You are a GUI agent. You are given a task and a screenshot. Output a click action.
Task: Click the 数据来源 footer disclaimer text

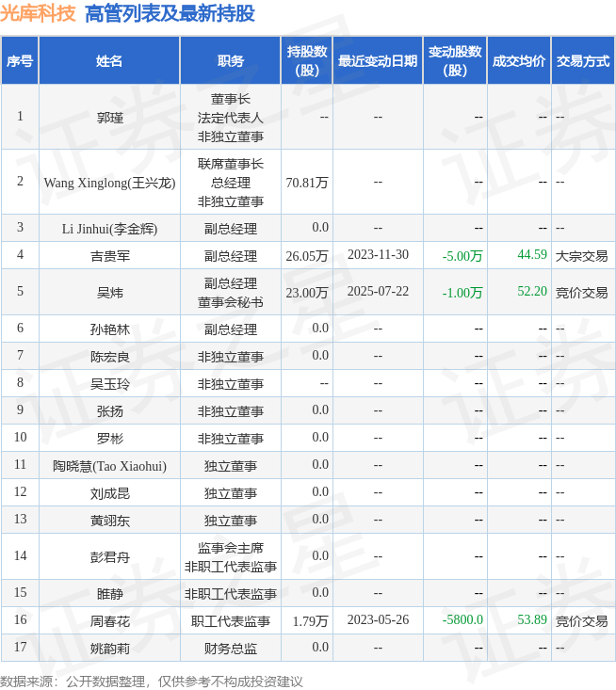(152, 682)
